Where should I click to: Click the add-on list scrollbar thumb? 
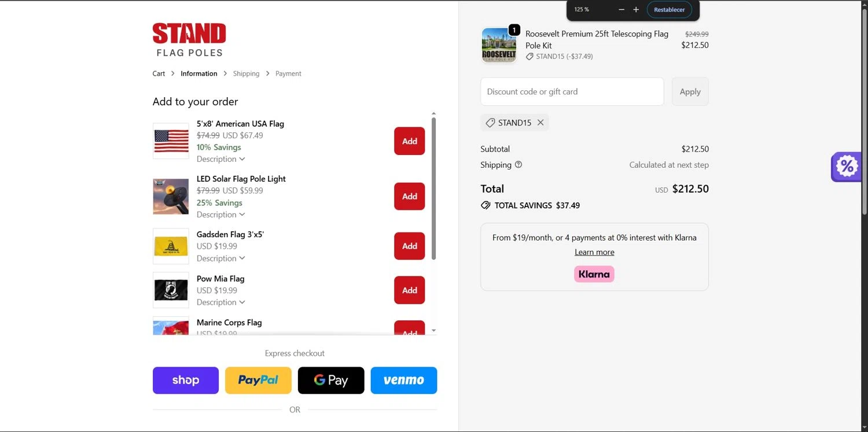click(x=434, y=189)
